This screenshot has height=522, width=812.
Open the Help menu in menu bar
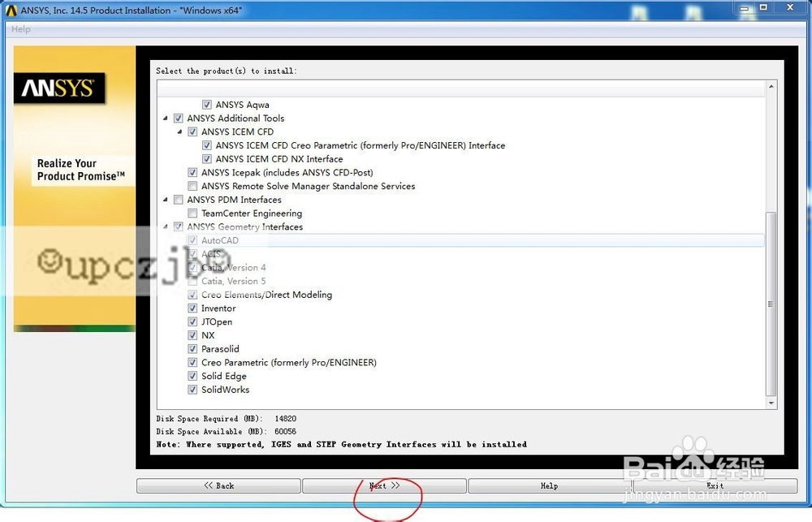21,29
